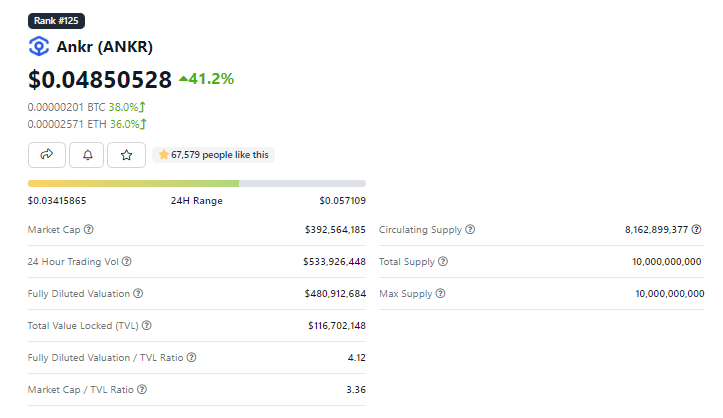Open the info icon beside Circulating Supply label

(470, 229)
